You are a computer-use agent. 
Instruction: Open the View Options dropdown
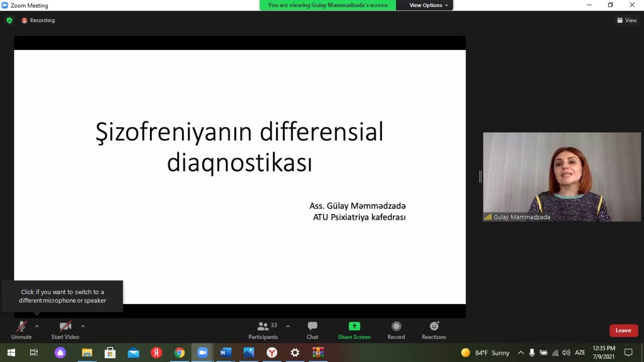point(428,5)
